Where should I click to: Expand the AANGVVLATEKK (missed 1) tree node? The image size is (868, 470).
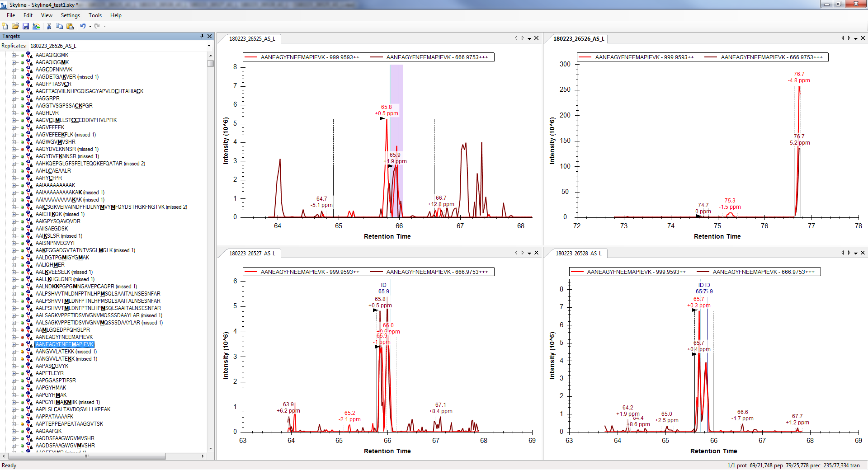pyautogui.click(x=14, y=352)
